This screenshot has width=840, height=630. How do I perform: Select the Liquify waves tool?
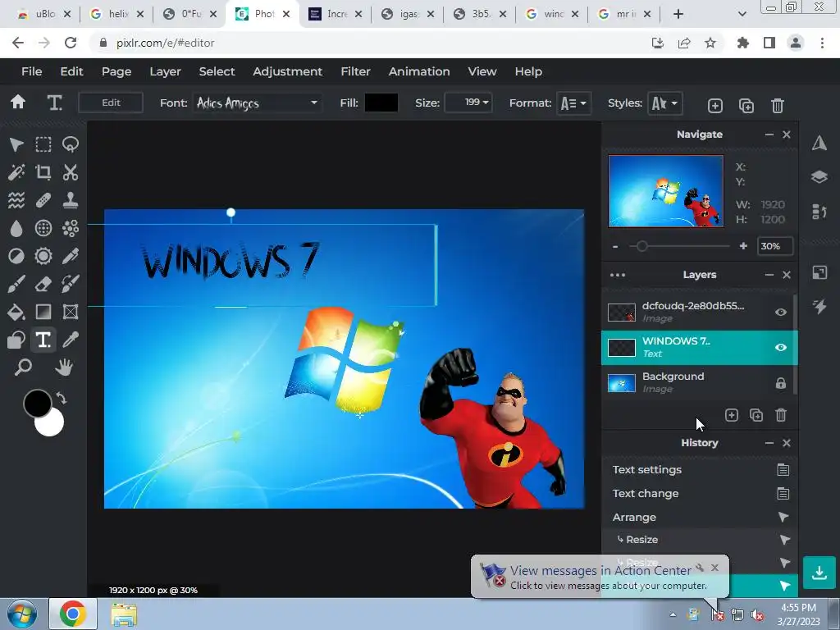16,200
